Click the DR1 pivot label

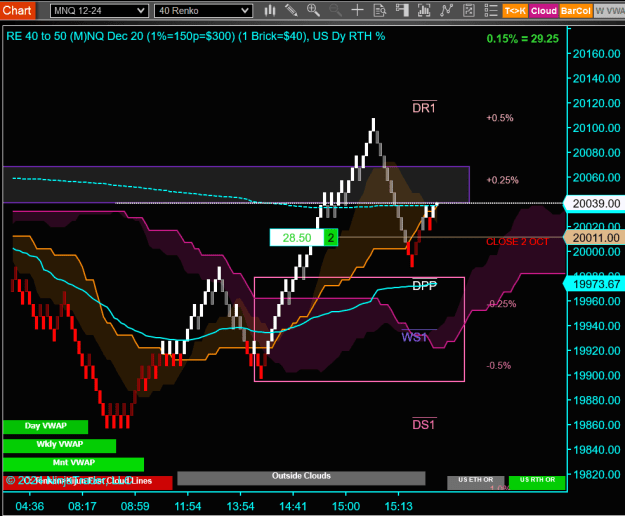point(424,108)
